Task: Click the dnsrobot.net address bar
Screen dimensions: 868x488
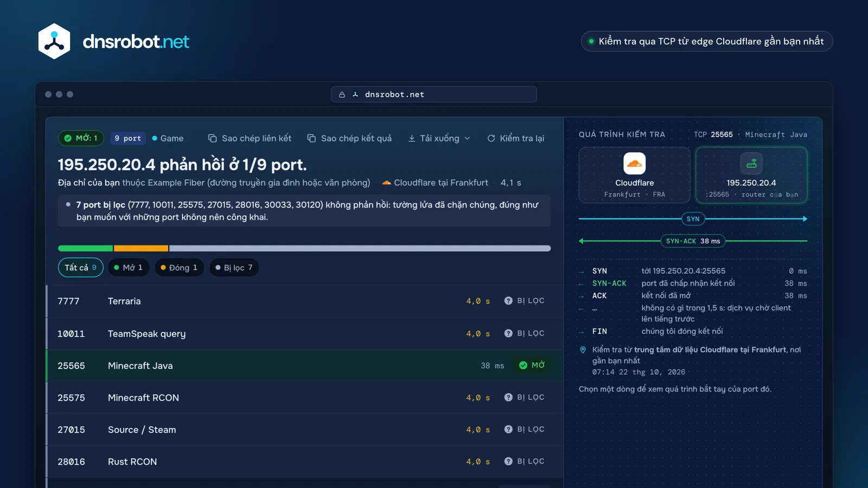Action: coord(434,94)
